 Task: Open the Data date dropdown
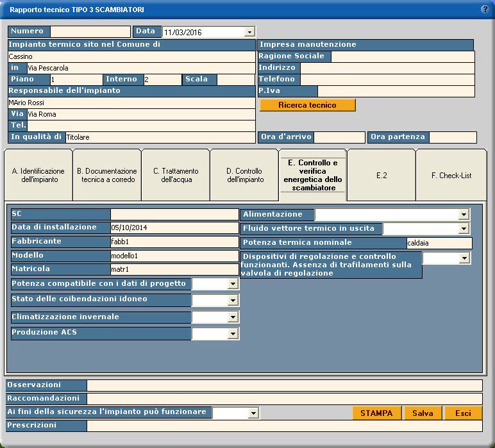coord(249,32)
